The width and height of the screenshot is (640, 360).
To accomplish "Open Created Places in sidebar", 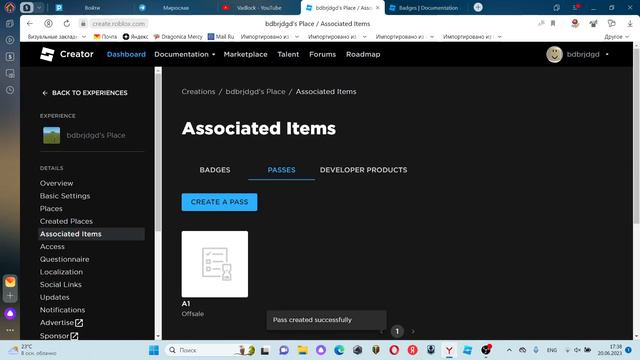I will pyautogui.click(x=66, y=221).
